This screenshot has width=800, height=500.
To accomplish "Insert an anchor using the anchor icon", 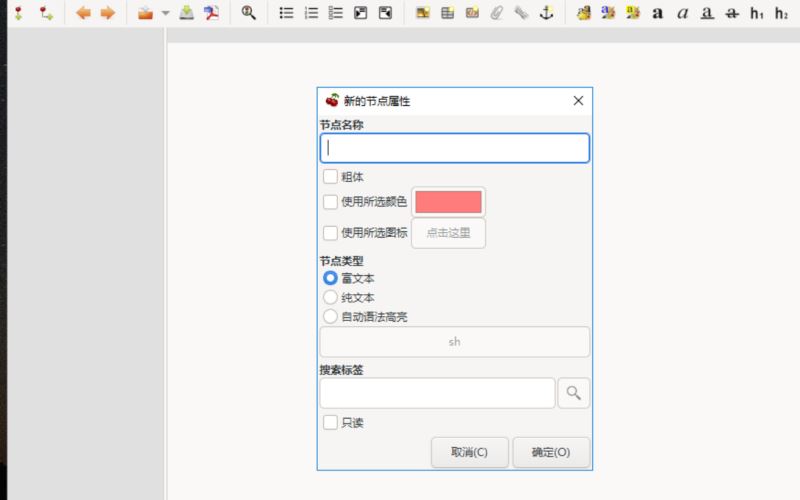I will 546,13.
